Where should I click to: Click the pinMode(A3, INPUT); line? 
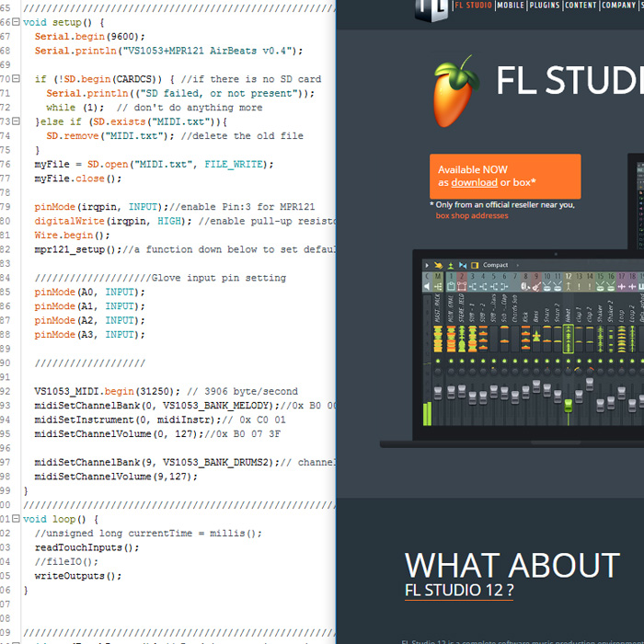click(89, 335)
